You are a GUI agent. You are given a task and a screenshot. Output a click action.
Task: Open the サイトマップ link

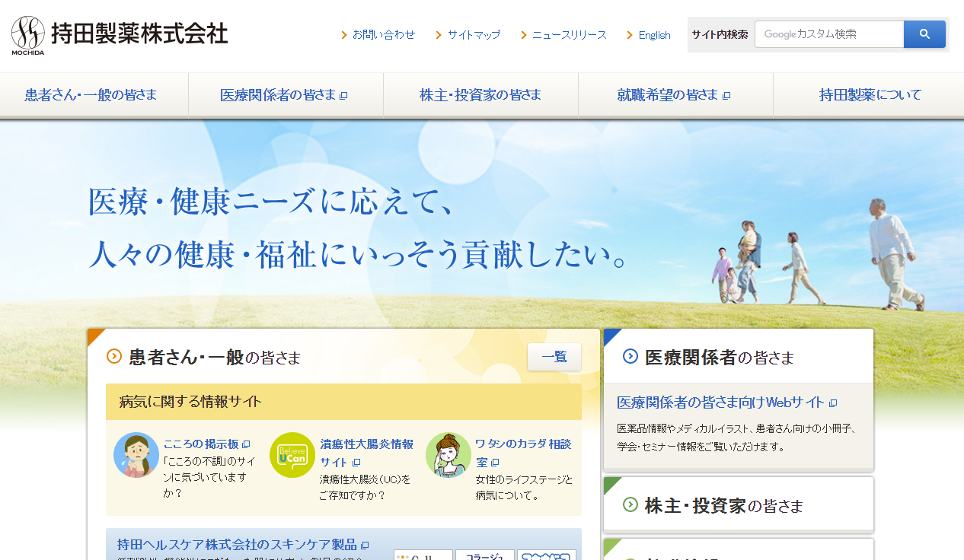(474, 35)
